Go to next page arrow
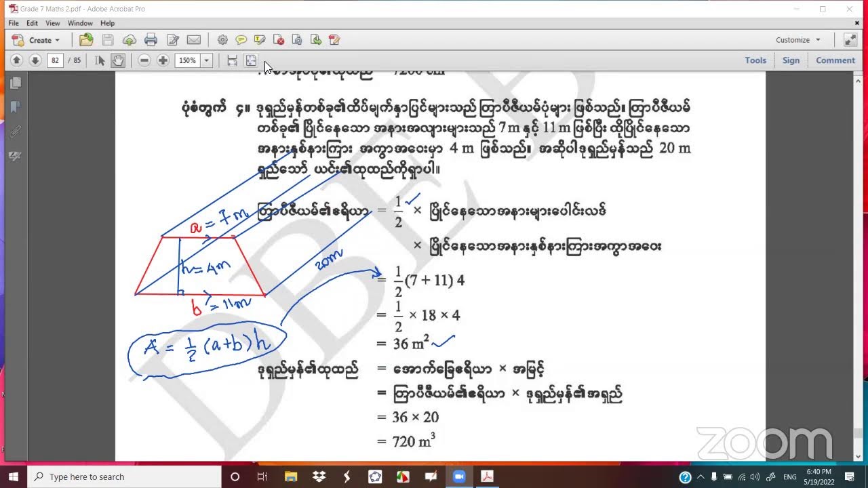868x488 pixels. coord(35,60)
